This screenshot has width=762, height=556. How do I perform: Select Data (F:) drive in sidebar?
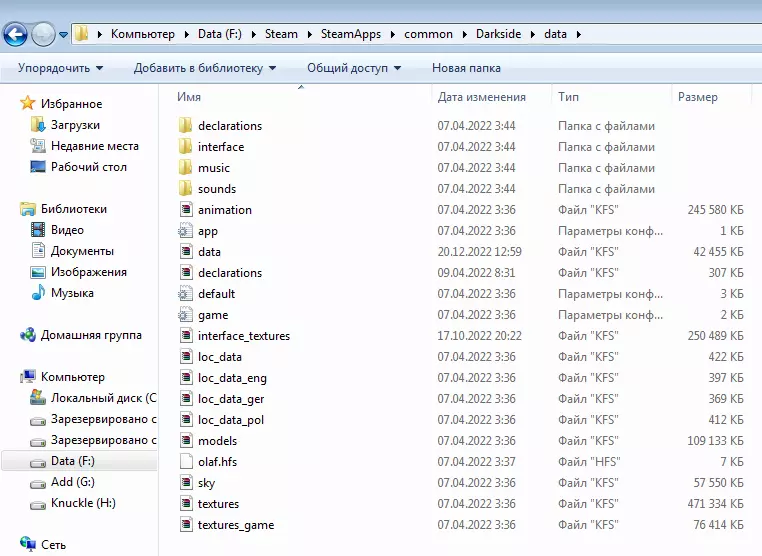[x=73, y=461]
